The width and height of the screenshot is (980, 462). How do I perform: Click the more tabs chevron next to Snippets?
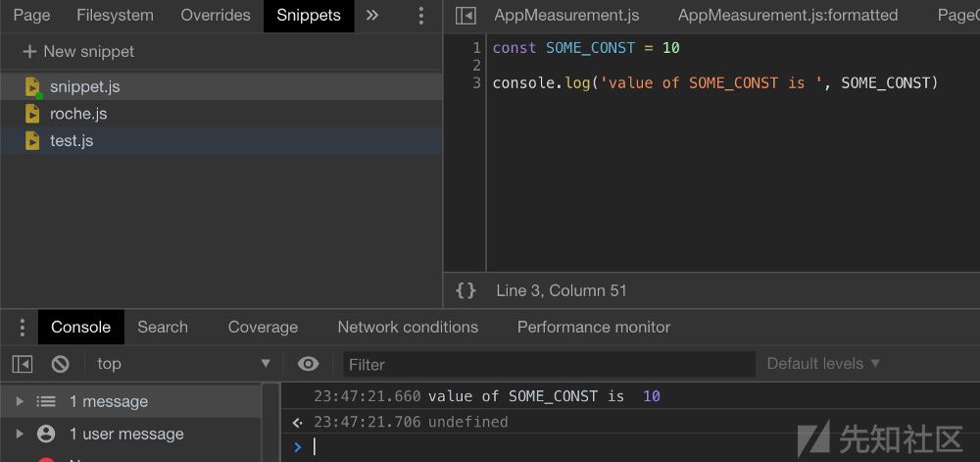click(x=372, y=16)
